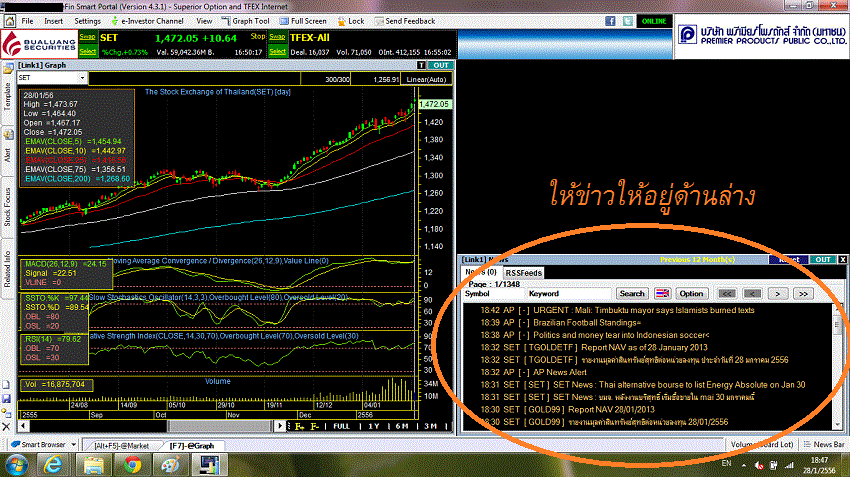
Task: Open news 'AP News Alert'
Action: pyautogui.click(x=560, y=372)
